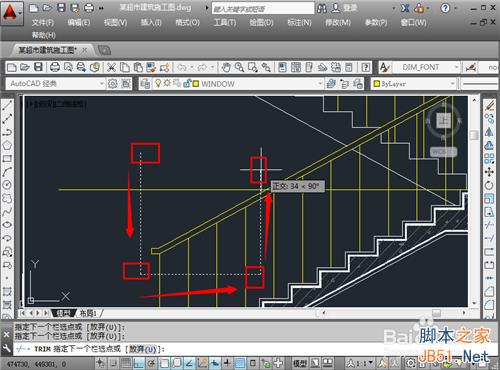500x370 pixels.
Task: Select the Arc draw tool
Action: click(x=7, y=172)
